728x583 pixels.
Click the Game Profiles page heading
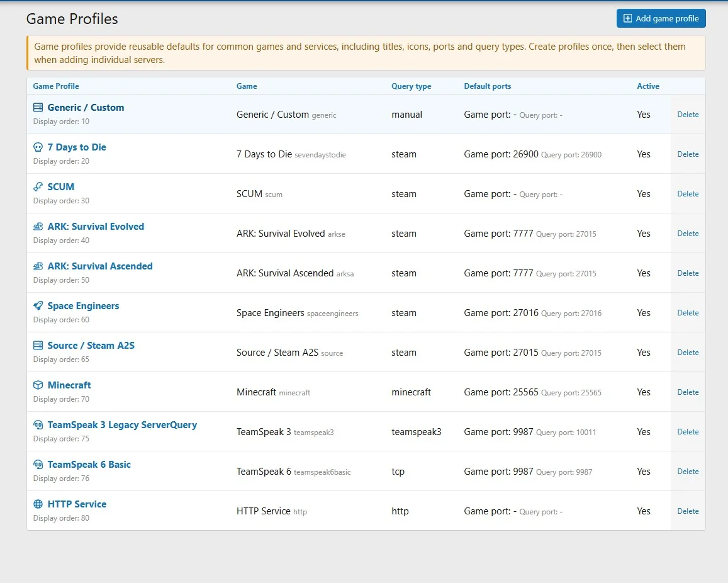pos(72,19)
